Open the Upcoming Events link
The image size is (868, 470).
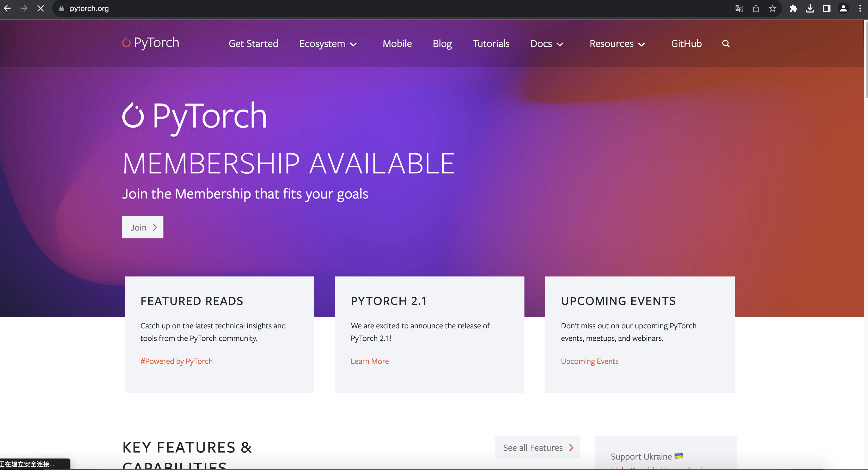(x=590, y=361)
